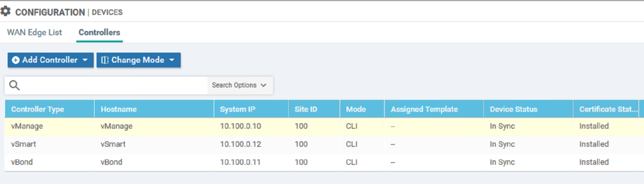The image size is (644, 184).
Task: Select the vManage controller type cell
Action: coord(27,126)
